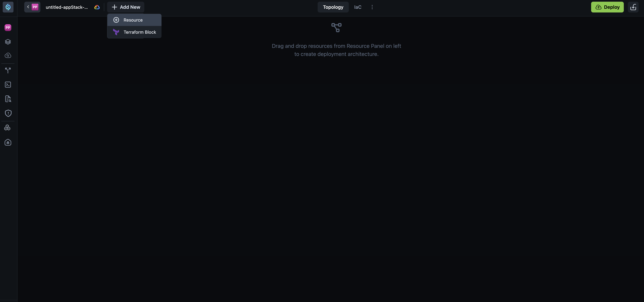Open the secrets lock icon in sidebar
This screenshot has height=302, width=644.
8,142
